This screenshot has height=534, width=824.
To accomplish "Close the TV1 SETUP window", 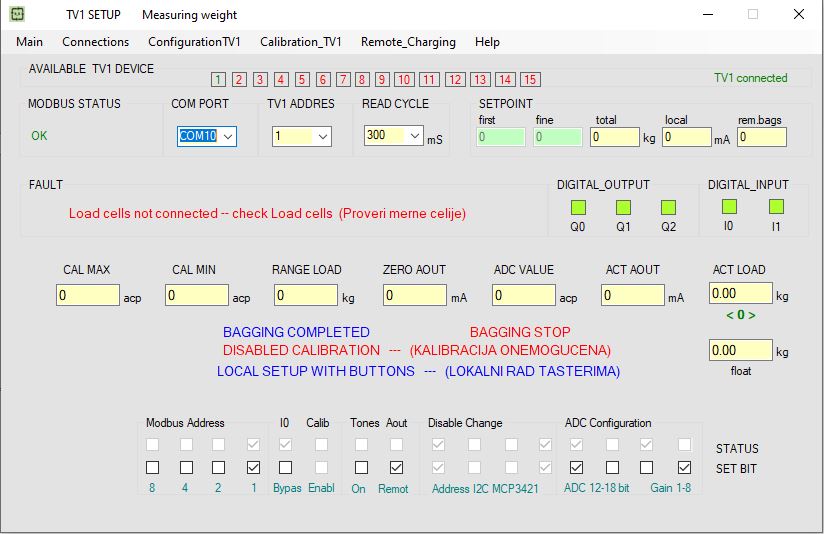I will [799, 14].
